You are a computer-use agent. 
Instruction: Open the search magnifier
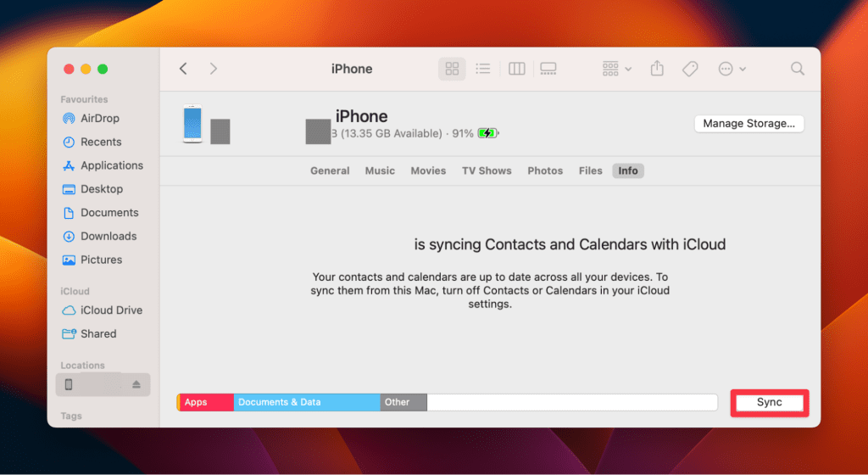(x=797, y=69)
